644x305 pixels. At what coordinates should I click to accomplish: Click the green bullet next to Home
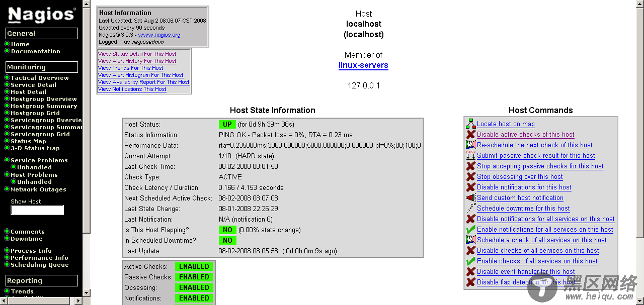pyautogui.click(x=7, y=44)
